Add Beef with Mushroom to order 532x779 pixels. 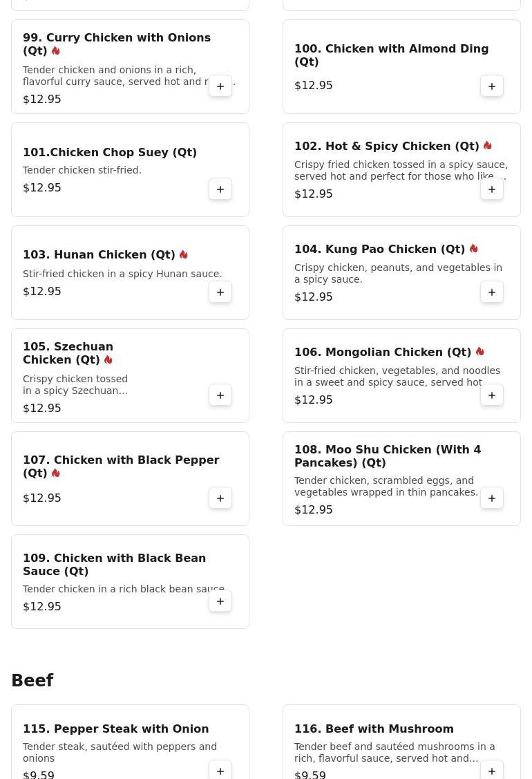491,771
